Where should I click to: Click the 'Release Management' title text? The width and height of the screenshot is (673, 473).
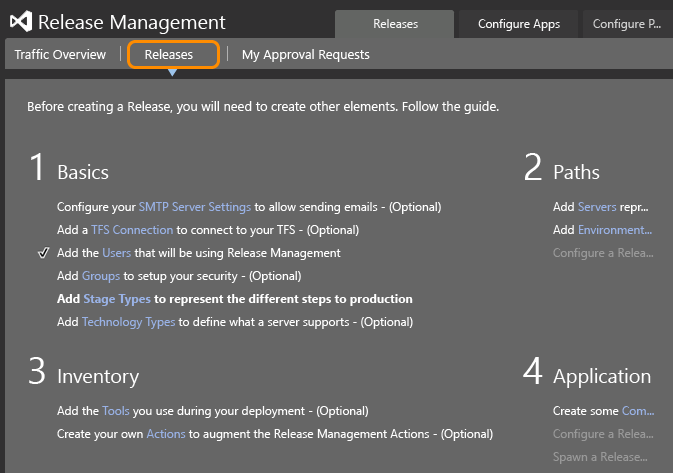tap(132, 22)
